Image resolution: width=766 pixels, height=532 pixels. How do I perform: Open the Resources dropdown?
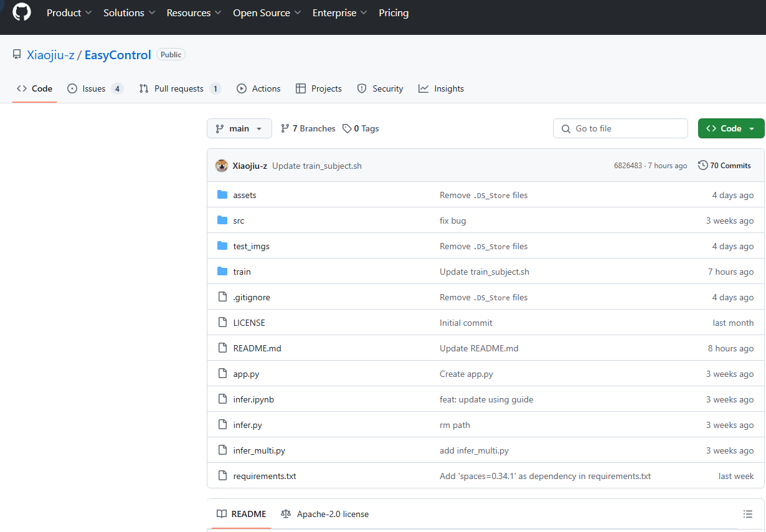pos(194,12)
